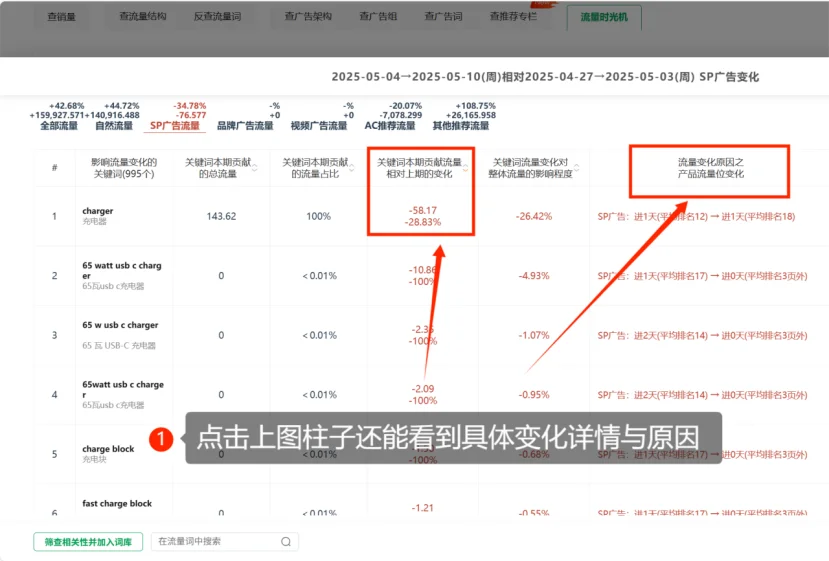Select 视频广告流量 traffic category
829x561 pixels.
coord(319,125)
